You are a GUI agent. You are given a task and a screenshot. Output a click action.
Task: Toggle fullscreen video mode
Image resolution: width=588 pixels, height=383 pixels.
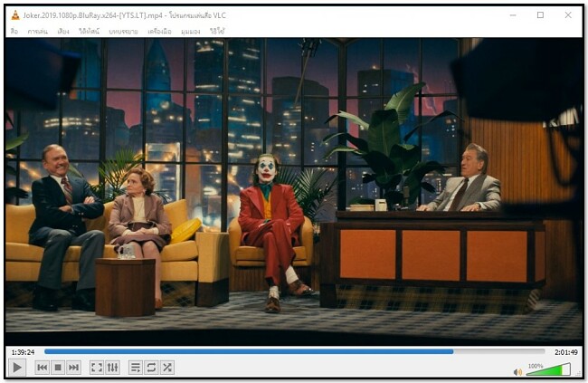(x=97, y=368)
